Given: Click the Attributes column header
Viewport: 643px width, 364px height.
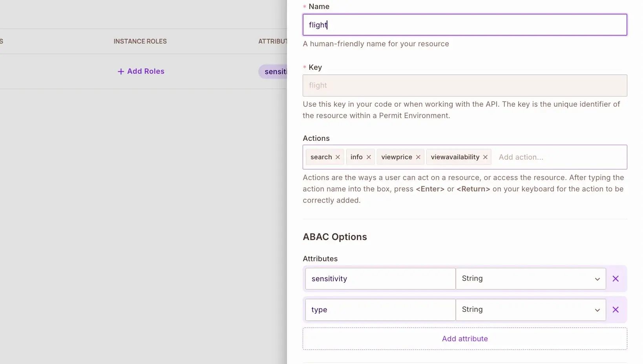Looking at the screenshot, I should click(272, 41).
